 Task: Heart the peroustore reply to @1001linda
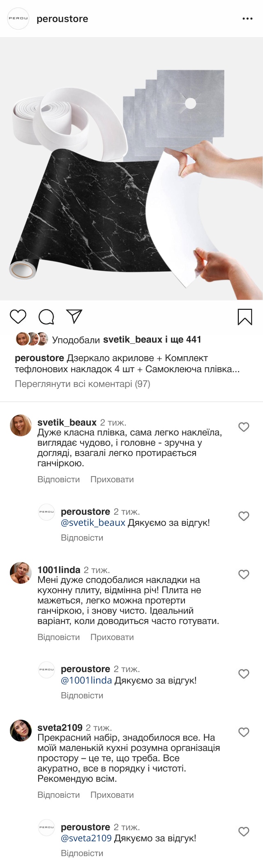pos(244,674)
